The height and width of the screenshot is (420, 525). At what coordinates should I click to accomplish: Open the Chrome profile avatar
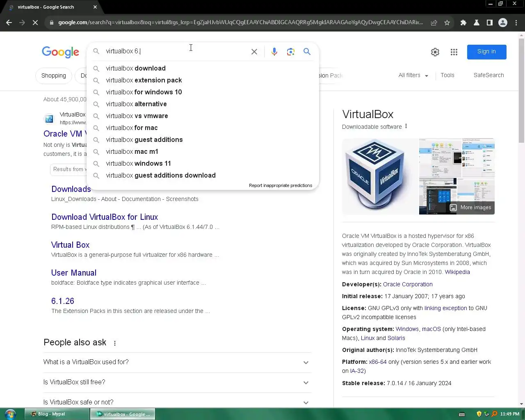click(x=503, y=23)
